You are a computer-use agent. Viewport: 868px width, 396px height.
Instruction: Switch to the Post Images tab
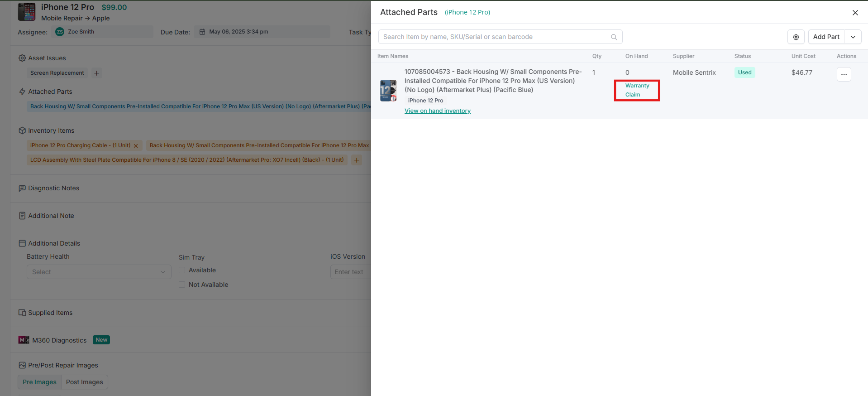85,382
